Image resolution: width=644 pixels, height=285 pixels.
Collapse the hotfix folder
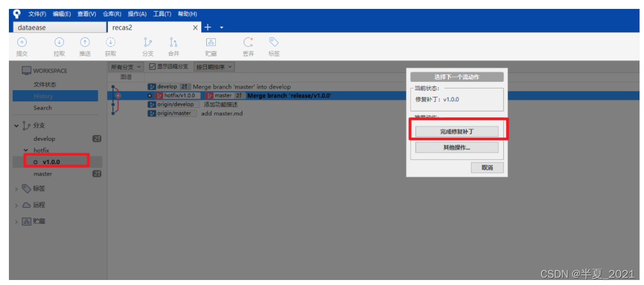(26, 150)
